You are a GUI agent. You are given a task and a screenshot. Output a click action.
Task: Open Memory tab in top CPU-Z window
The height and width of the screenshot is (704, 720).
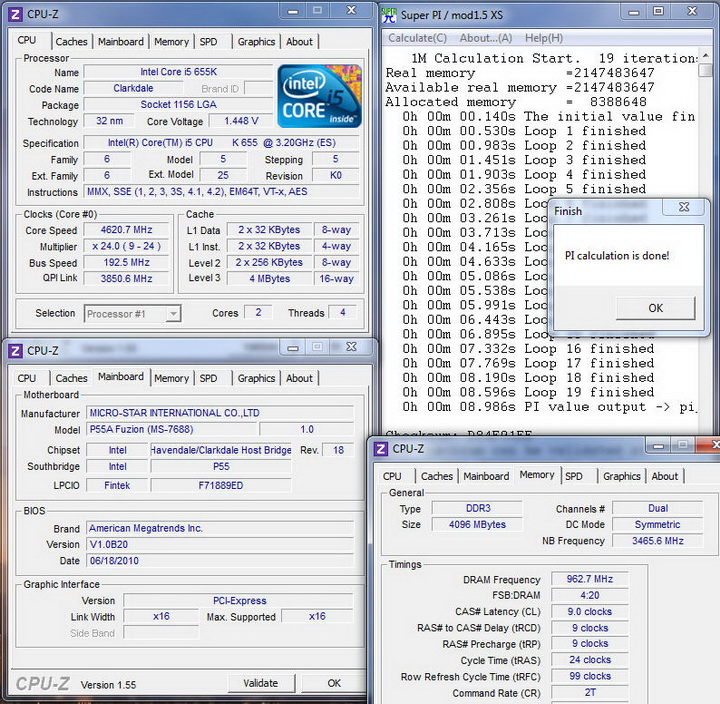[x=171, y=42]
